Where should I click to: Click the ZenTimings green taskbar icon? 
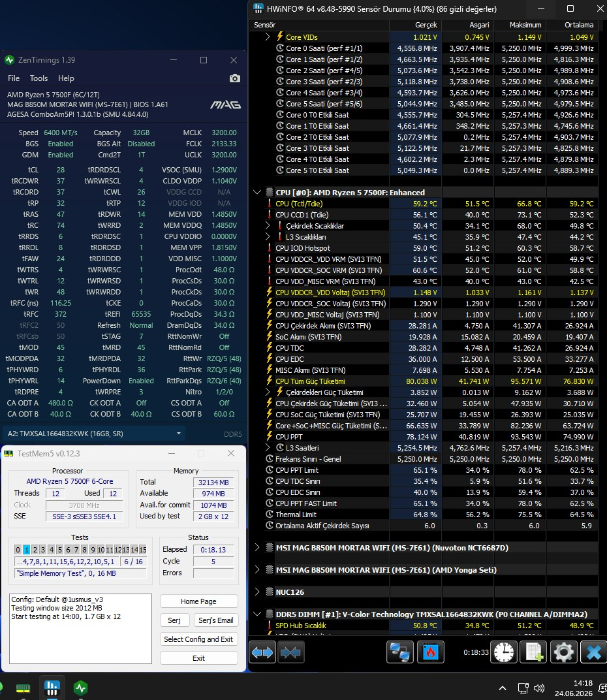coord(81,688)
